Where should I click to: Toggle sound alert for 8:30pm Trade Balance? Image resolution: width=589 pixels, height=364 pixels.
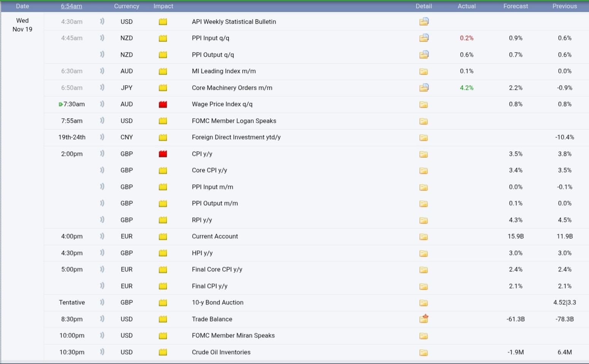tap(102, 319)
